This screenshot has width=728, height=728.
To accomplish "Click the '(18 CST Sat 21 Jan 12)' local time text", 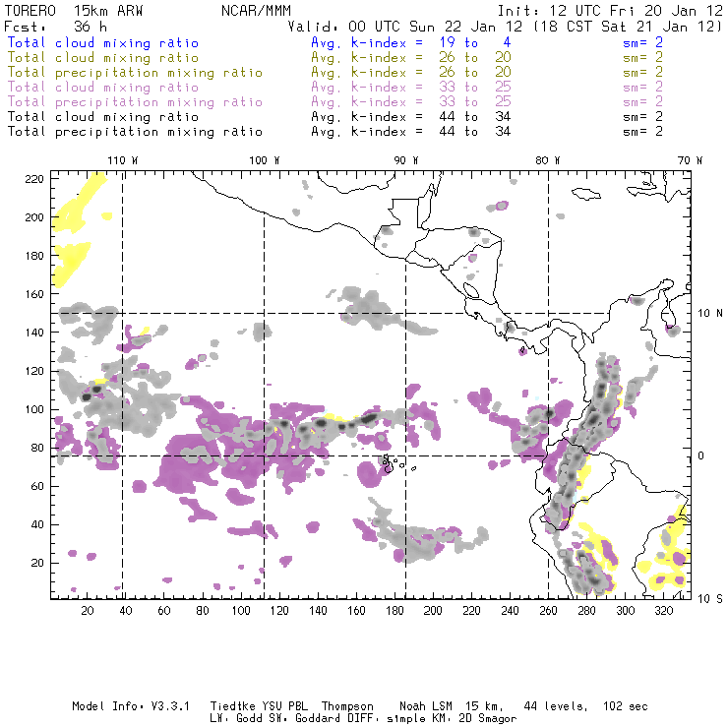I will coord(629,27).
